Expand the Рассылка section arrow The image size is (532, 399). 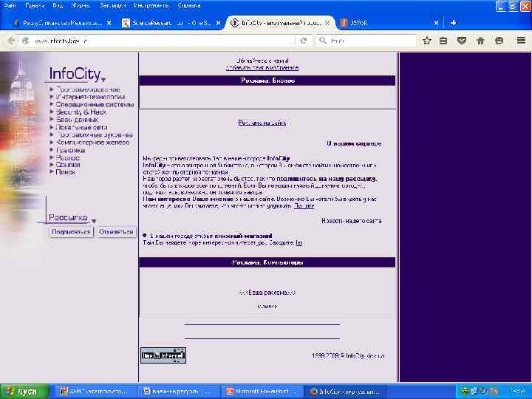(94, 221)
